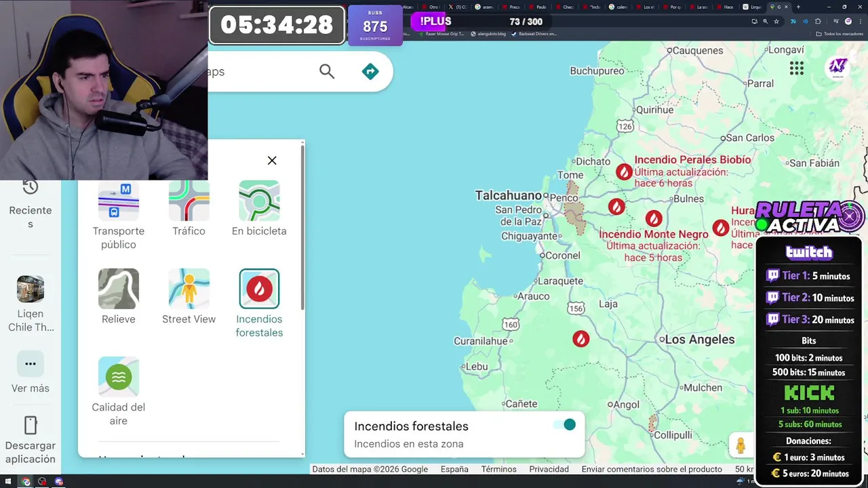868x488 pixels.
Task: Click the Coronel town label
Action: pos(563,256)
